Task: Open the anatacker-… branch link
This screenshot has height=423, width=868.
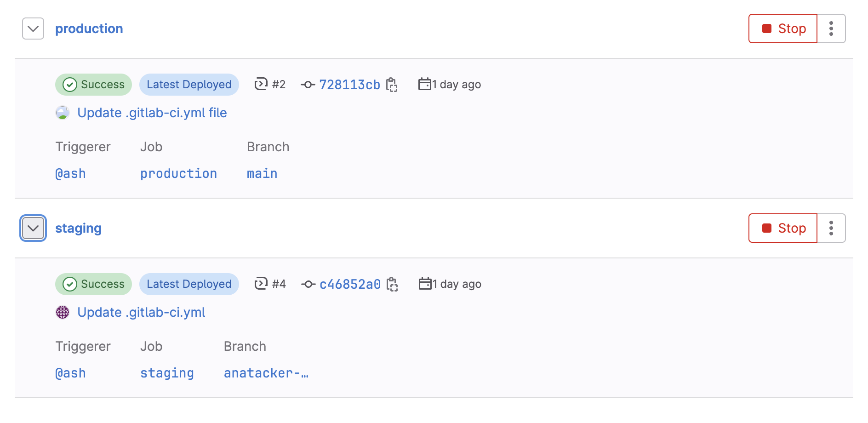Action: coord(266,373)
